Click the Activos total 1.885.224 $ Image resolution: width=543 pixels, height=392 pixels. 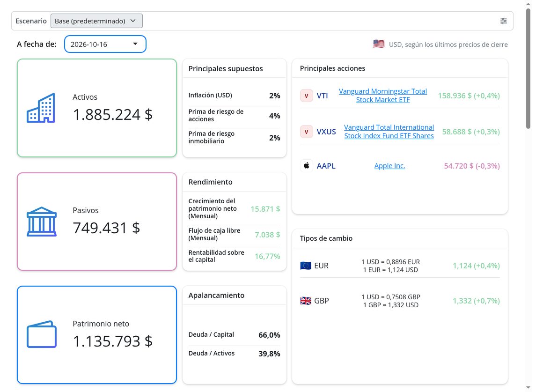(x=112, y=115)
